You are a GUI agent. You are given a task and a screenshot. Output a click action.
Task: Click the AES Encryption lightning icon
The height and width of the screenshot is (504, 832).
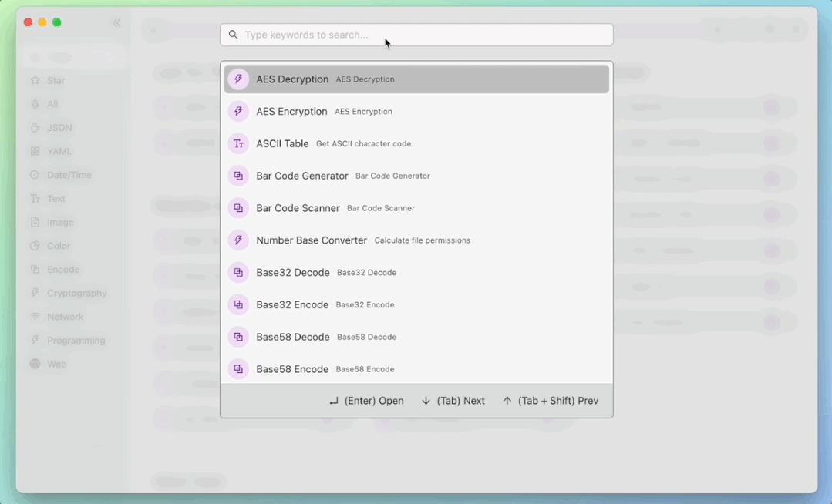pyautogui.click(x=238, y=112)
